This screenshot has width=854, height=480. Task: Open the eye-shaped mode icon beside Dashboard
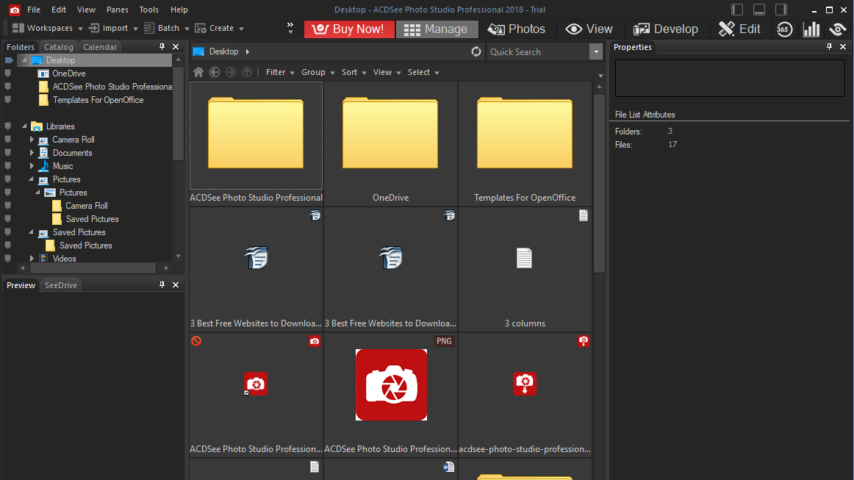[838, 29]
